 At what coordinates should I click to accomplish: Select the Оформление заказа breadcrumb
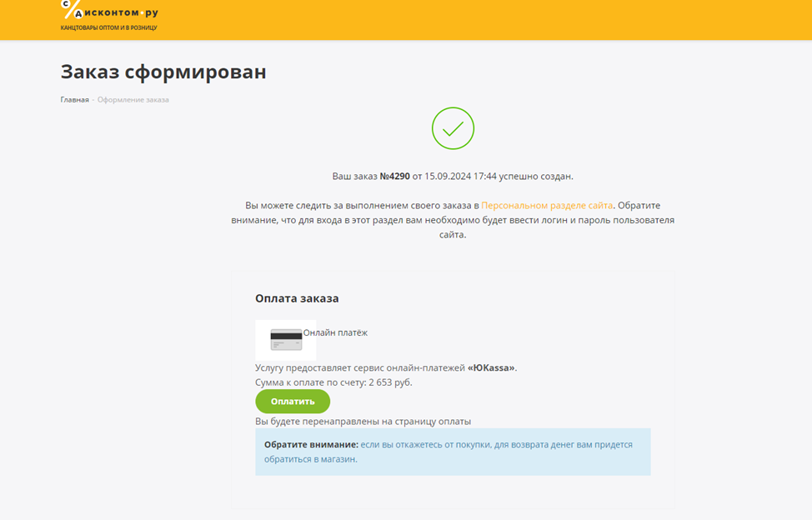[x=133, y=99]
